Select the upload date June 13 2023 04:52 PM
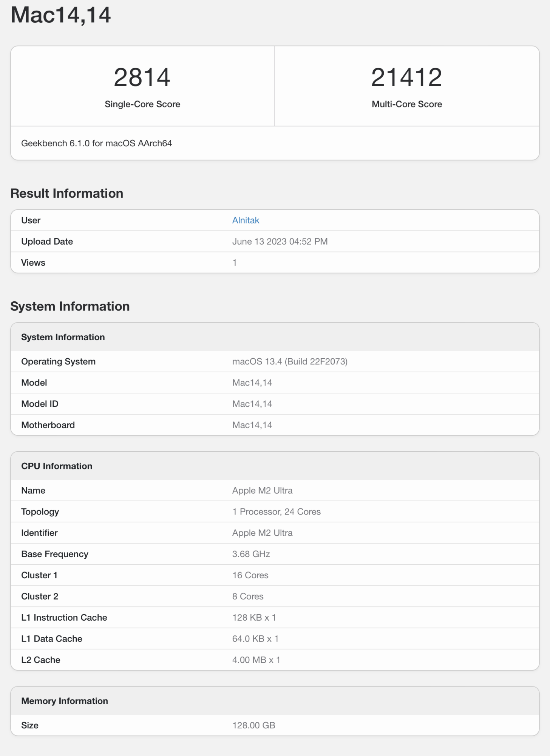550x756 pixels. [x=280, y=242]
